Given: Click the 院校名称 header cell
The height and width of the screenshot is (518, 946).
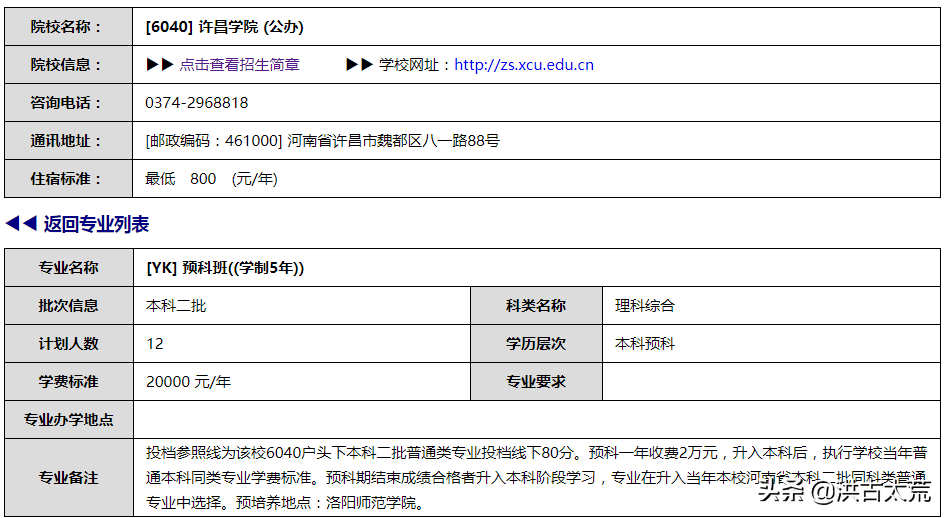Looking at the screenshot, I should click(x=68, y=27).
